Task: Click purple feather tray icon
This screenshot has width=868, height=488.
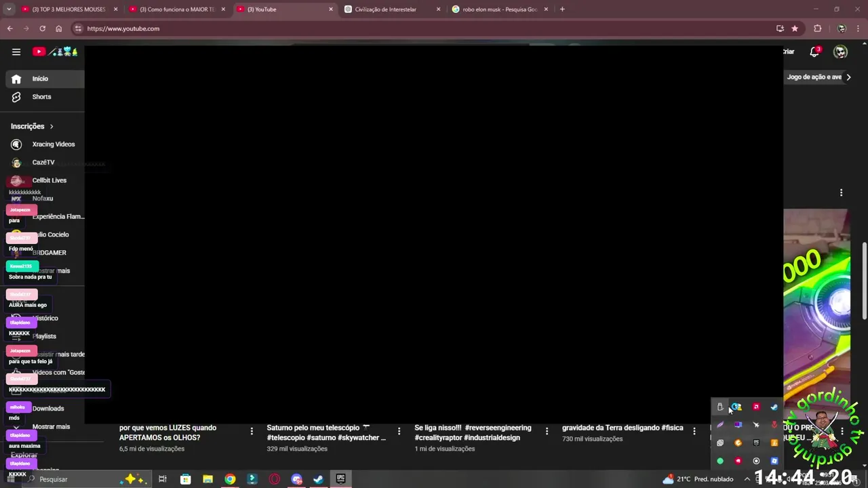Action: tap(720, 425)
